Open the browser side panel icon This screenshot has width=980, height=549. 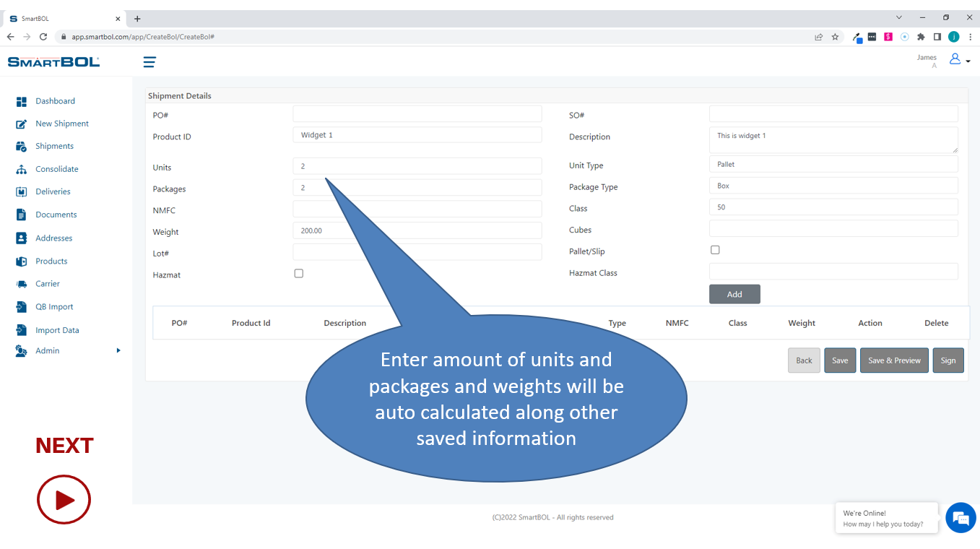[937, 37]
